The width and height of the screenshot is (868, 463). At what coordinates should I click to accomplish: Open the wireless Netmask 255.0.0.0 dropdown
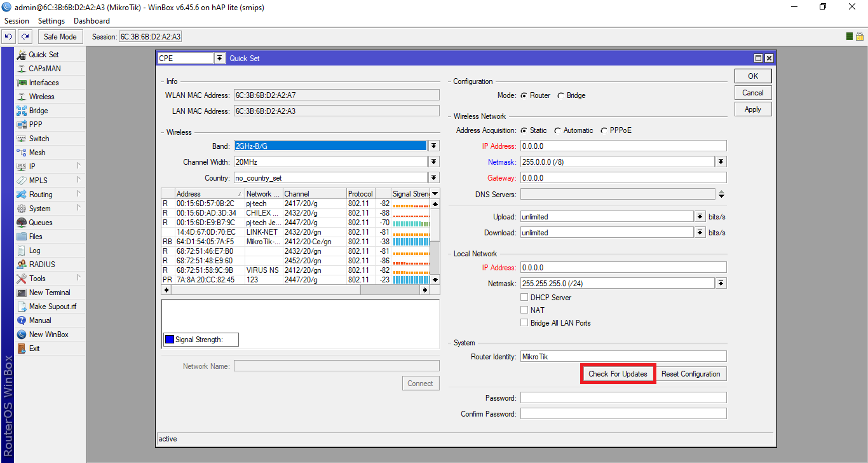coord(721,162)
